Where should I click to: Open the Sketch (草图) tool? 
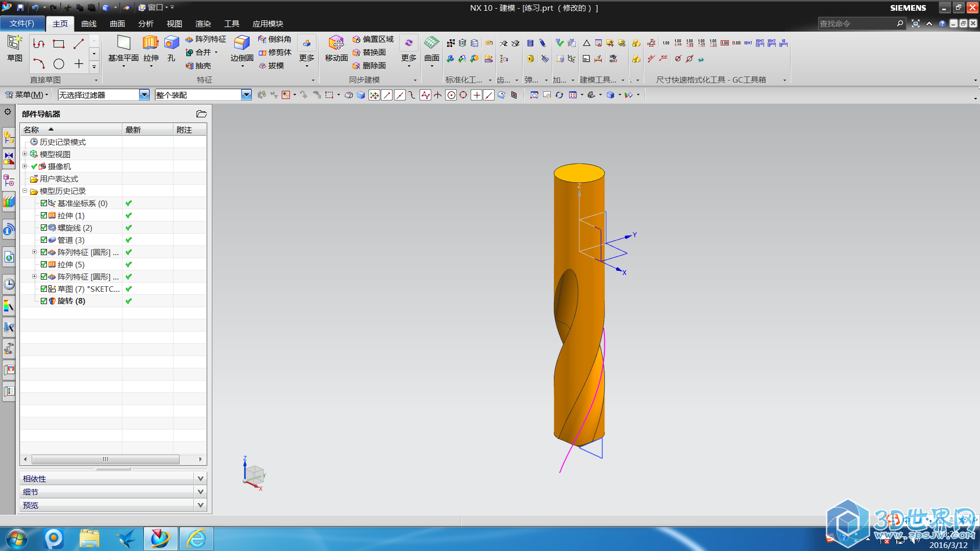coord(14,48)
